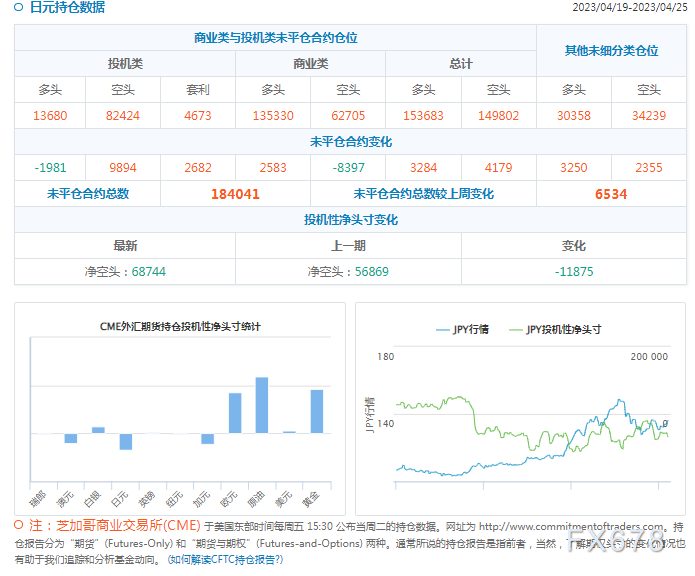Screen dimensions: 695x576
Task: Click the 投机类 column group header
Action: [x=125, y=64]
